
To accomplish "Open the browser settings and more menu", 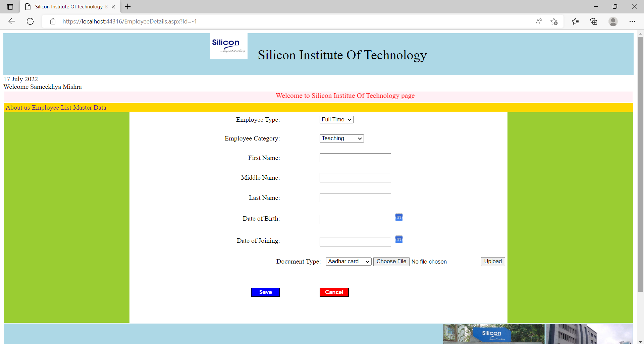I will click(x=632, y=21).
